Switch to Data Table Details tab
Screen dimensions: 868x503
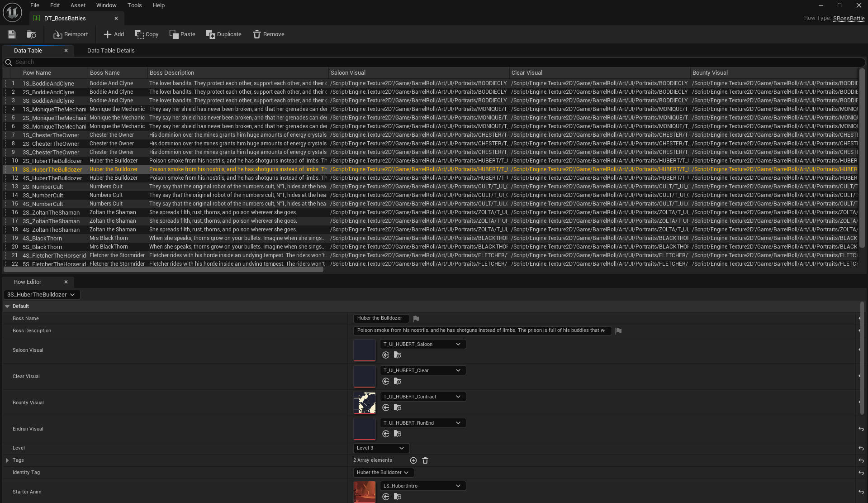(x=111, y=51)
